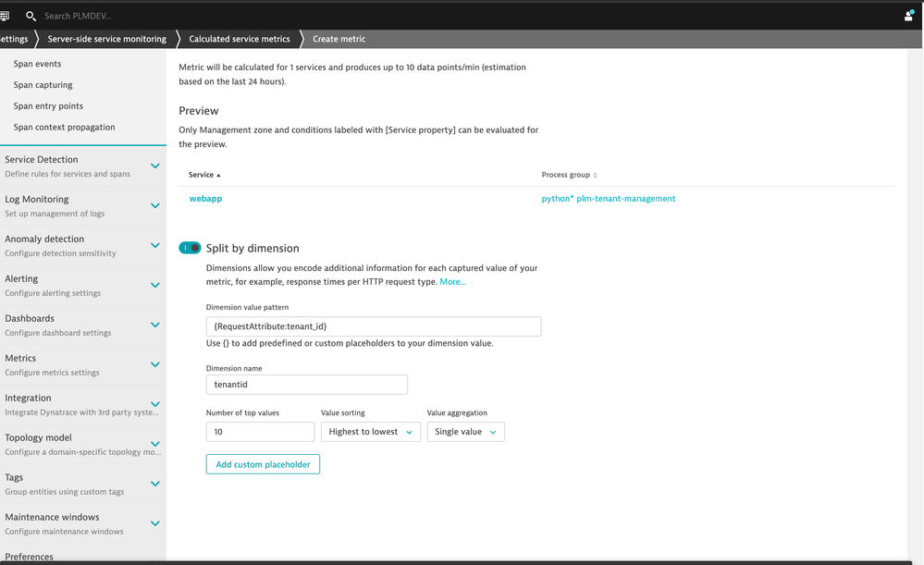Viewport: 924px width, 565px height.
Task: Toggle Split by dimension switch
Action: 190,248
